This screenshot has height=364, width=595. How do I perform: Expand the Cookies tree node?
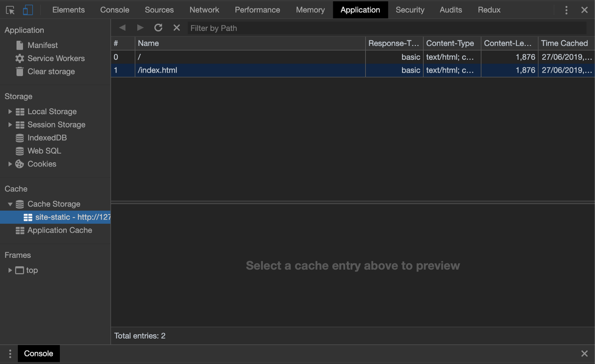(x=10, y=164)
